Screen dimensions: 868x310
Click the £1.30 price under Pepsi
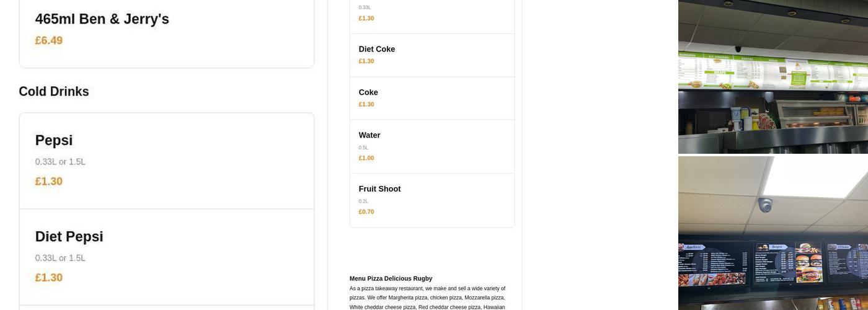49,181
